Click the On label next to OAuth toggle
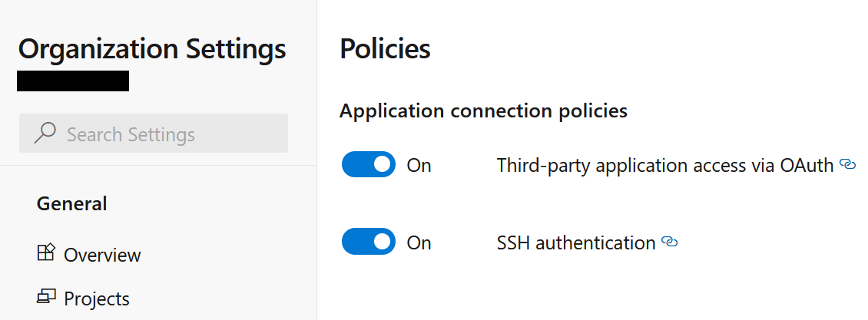The width and height of the screenshot is (868, 320). coord(419,165)
